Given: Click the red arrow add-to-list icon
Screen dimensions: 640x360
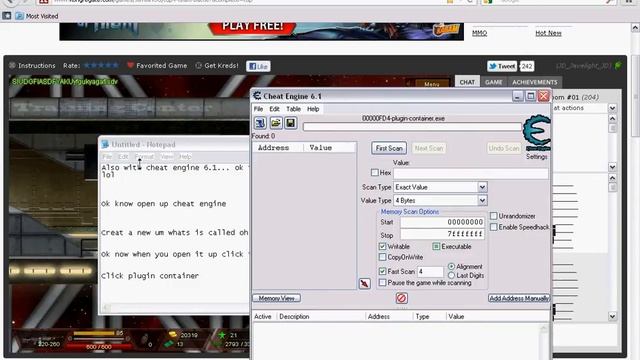Looking at the screenshot, I should [x=364, y=283].
